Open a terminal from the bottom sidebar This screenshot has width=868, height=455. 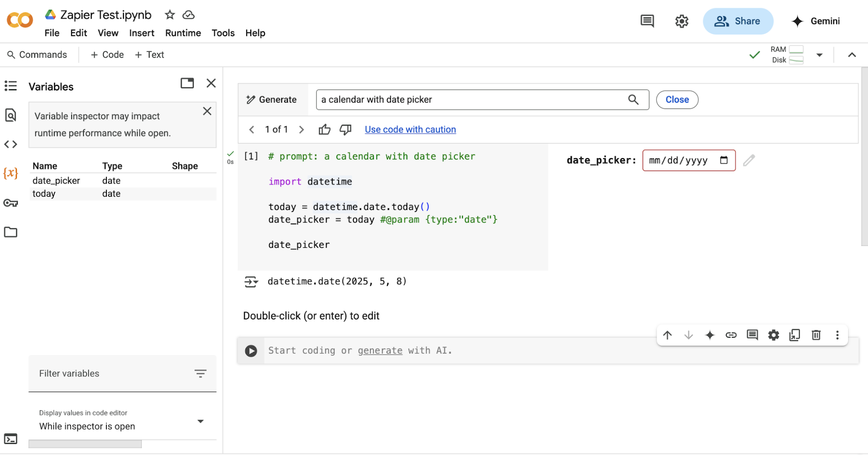[x=10, y=438]
